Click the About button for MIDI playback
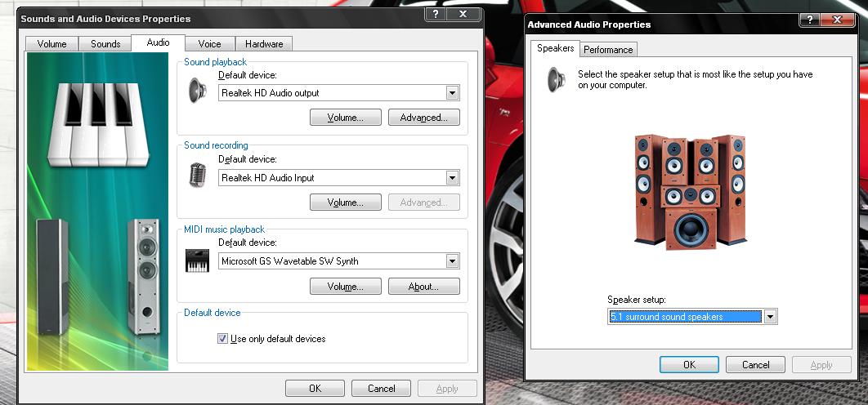The width and height of the screenshot is (868, 405). coord(423,287)
